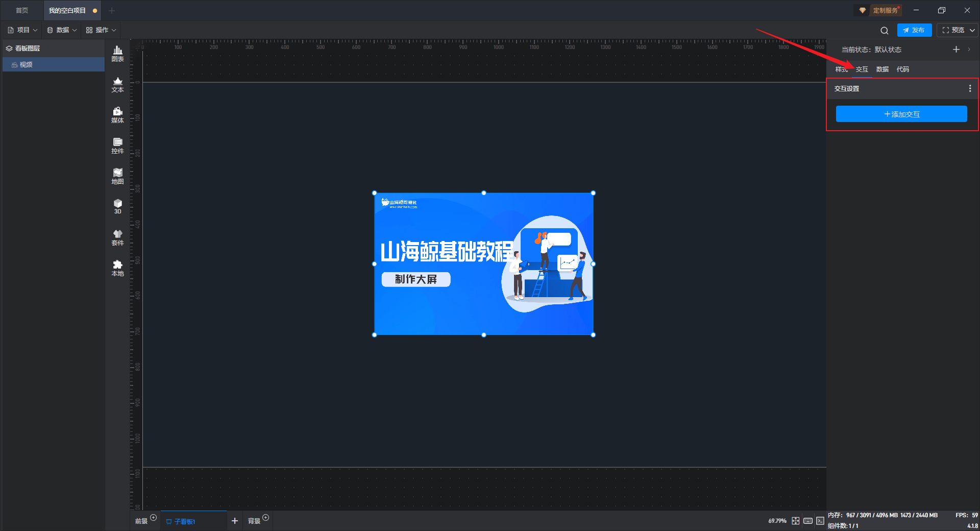Open the 地图 (map) component panel

click(x=117, y=176)
